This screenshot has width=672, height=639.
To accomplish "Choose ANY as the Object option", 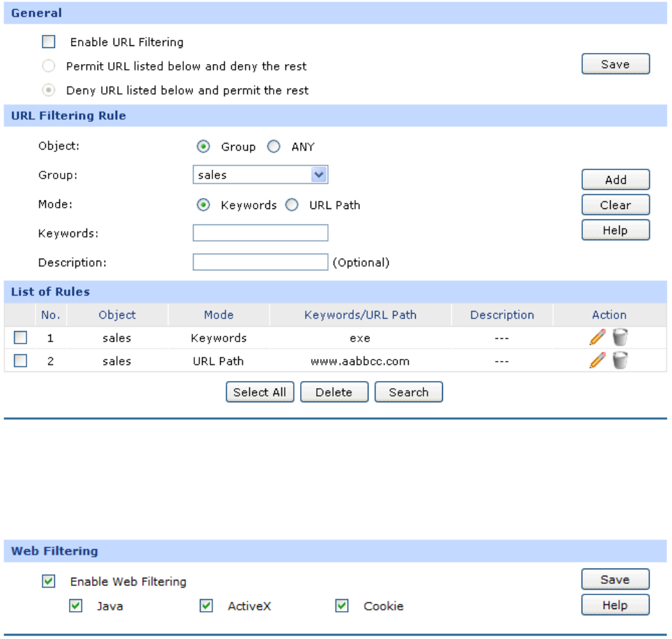I will click(274, 146).
